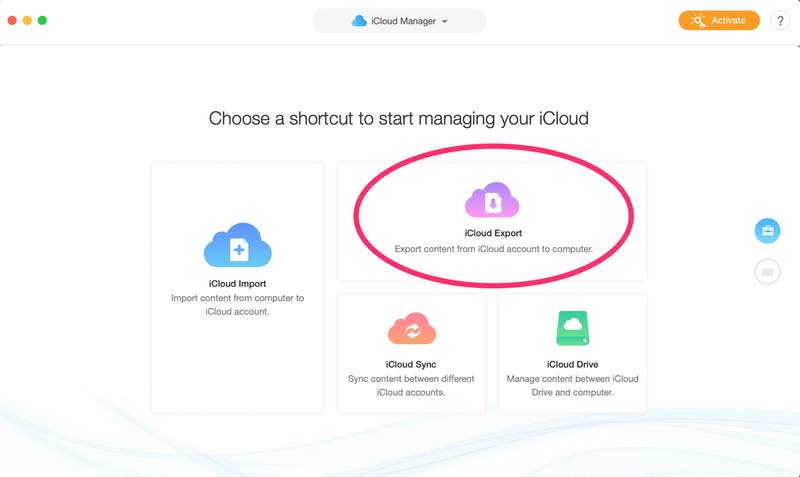Click 'Import content from computer to' description
The height and width of the screenshot is (477, 800).
pos(237,298)
